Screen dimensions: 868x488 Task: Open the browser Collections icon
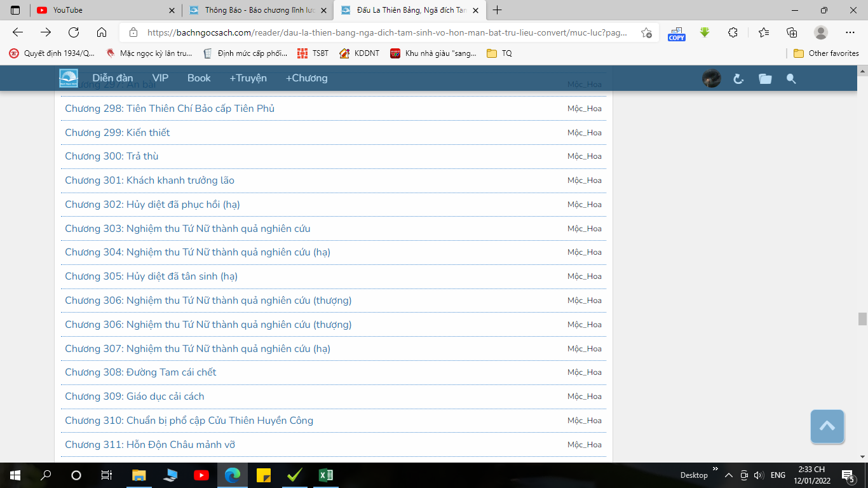[792, 32]
